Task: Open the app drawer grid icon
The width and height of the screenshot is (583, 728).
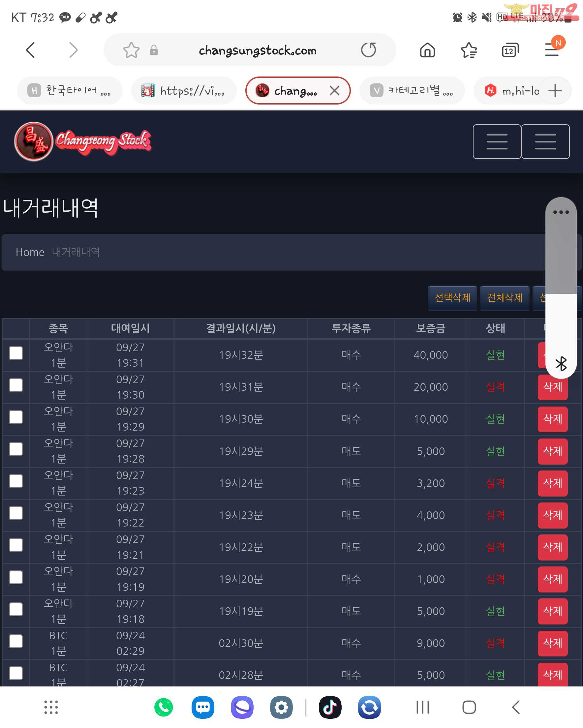Action: tap(51, 707)
